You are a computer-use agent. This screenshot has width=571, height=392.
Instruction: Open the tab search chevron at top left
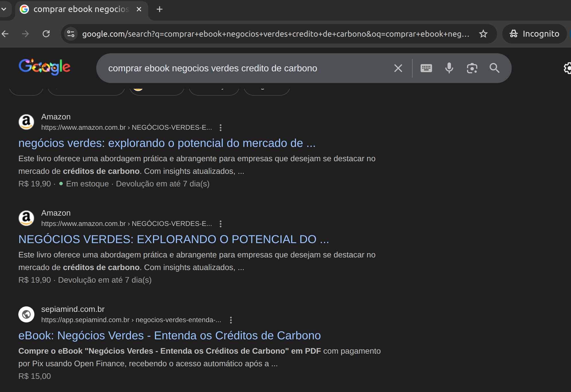(x=4, y=9)
